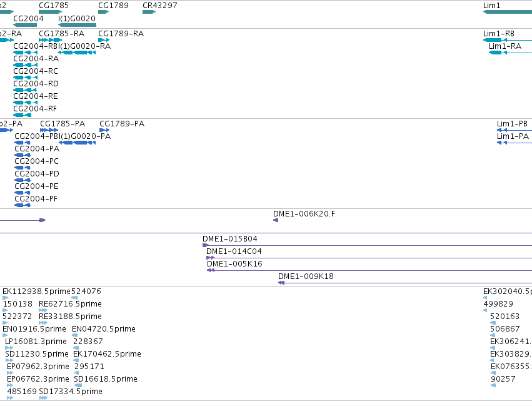The height and width of the screenshot is (401, 532).
Task: Select the 499829 EST label
Action: pyautogui.click(x=498, y=304)
